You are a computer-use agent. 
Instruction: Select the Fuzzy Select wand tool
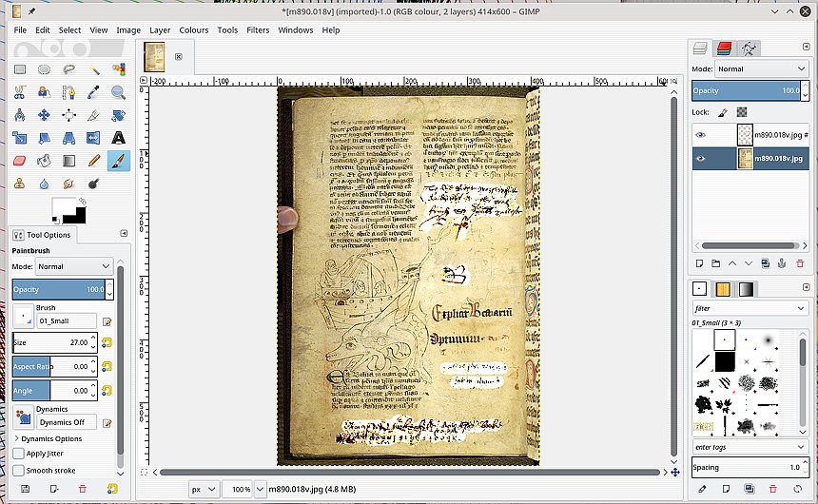coord(94,69)
